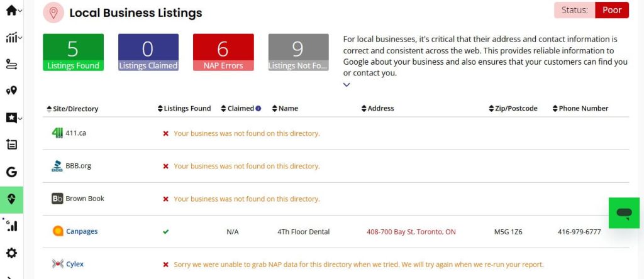
Task: Click the red NAP Errors tile
Action: pyautogui.click(x=223, y=52)
